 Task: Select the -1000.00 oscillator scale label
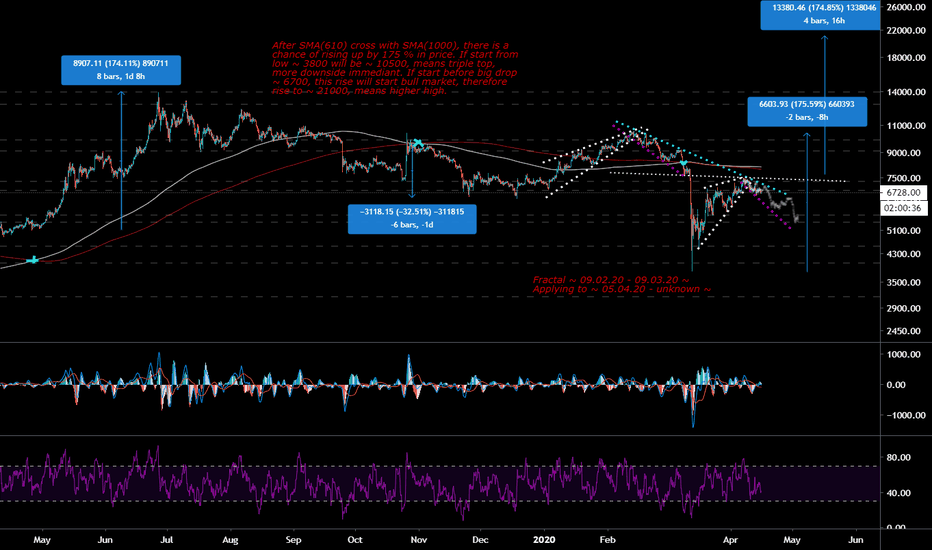pos(906,415)
